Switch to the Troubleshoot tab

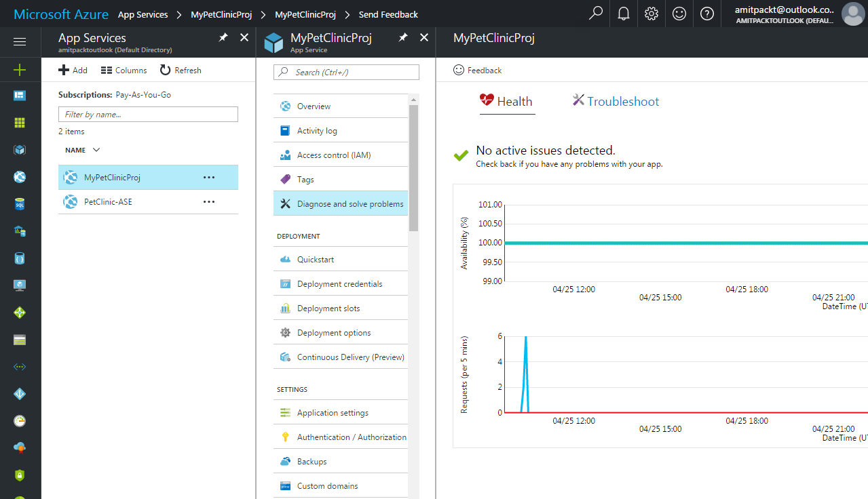pyautogui.click(x=616, y=101)
